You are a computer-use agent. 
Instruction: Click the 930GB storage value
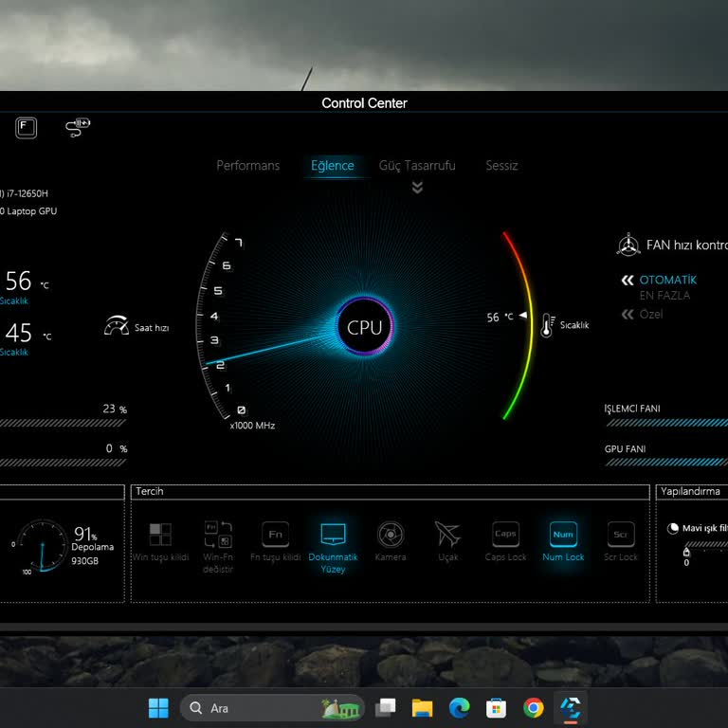coord(85,561)
